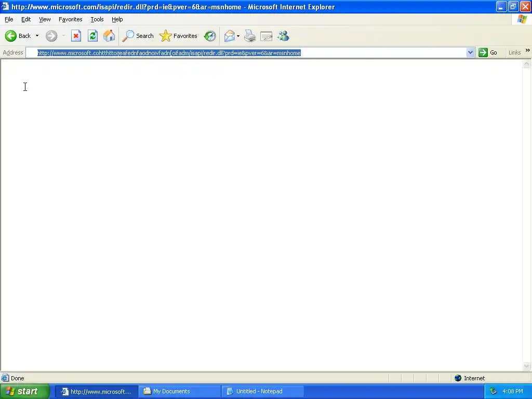This screenshot has height=399, width=532.
Task: Click the grayed Forward arrow icon
Action: pyautogui.click(x=51, y=36)
